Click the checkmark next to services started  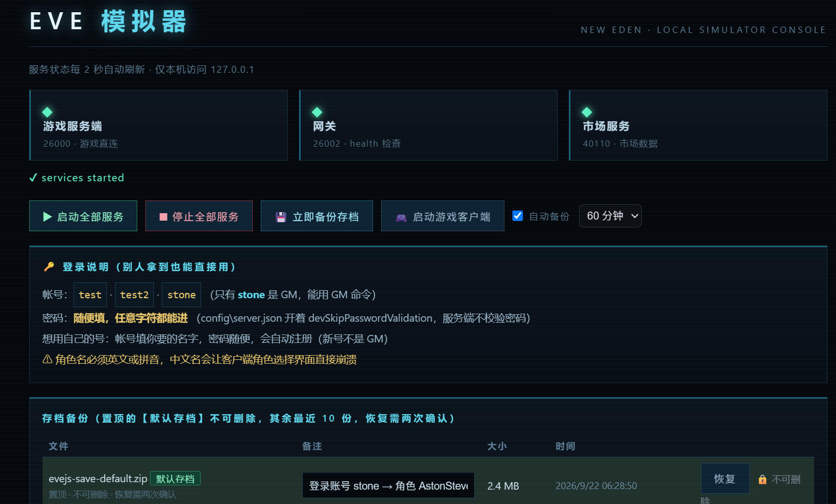pos(33,178)
